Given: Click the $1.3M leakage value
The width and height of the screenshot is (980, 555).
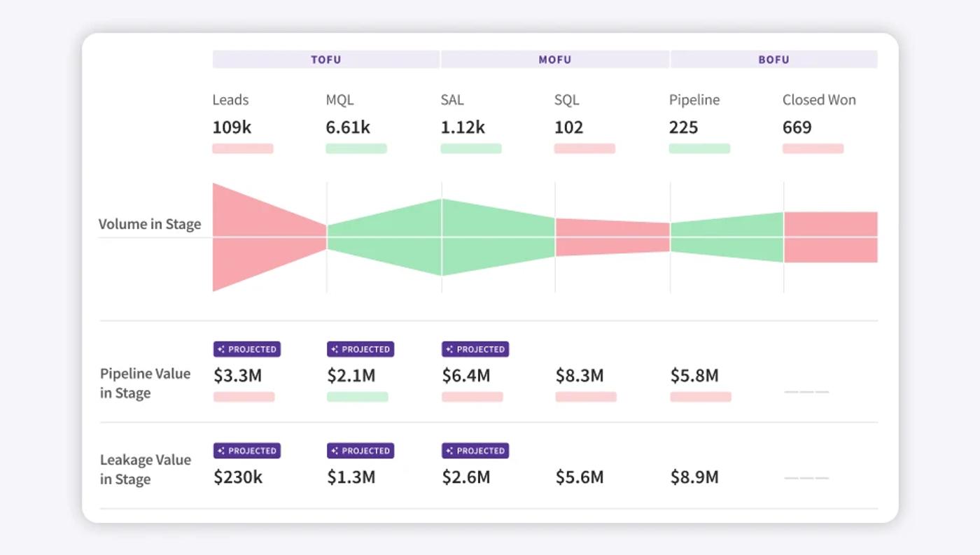Looking at the screenshot, I should point(351,477).
